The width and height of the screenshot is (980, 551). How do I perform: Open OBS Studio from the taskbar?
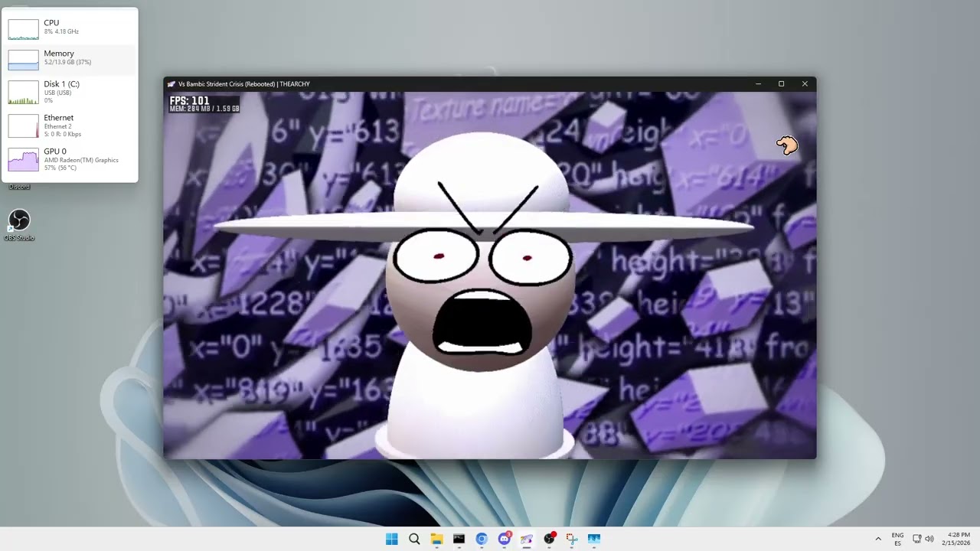pyautogui.click(x=549, y=539)
